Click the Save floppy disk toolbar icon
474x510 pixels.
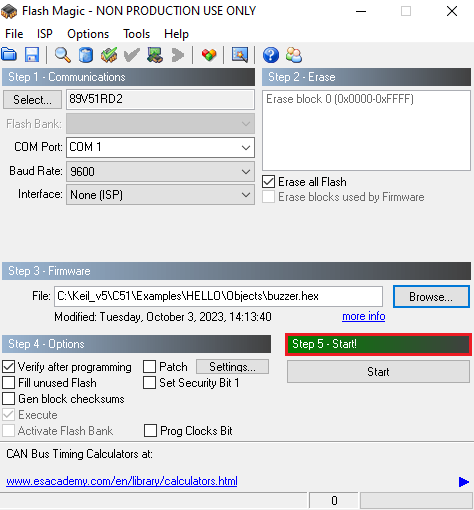(x=32, y=55)
